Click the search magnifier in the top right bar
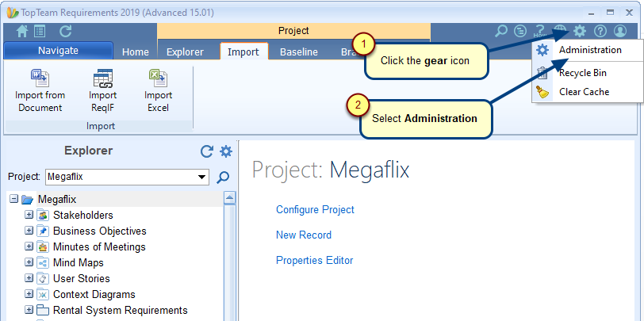This screenshot has height=321, width=644. tap(500, 31)
